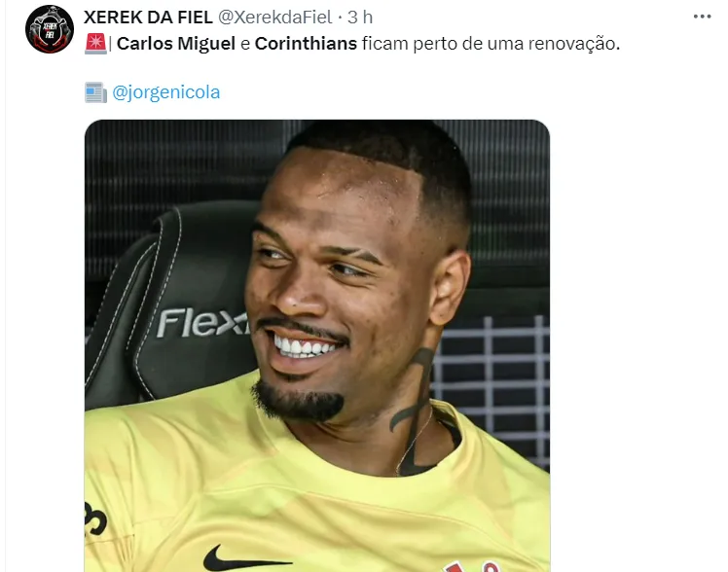This screenshot has height=572, width=728.
Task: Open the XEREK DA FIEL profile avatar
Action: pos(50,29)
